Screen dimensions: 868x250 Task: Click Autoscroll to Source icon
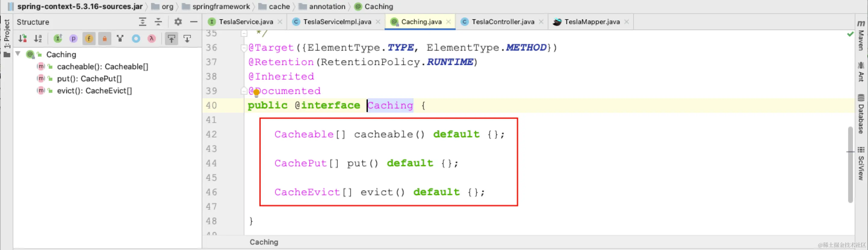pyautogui.click(x=172, y=39)
